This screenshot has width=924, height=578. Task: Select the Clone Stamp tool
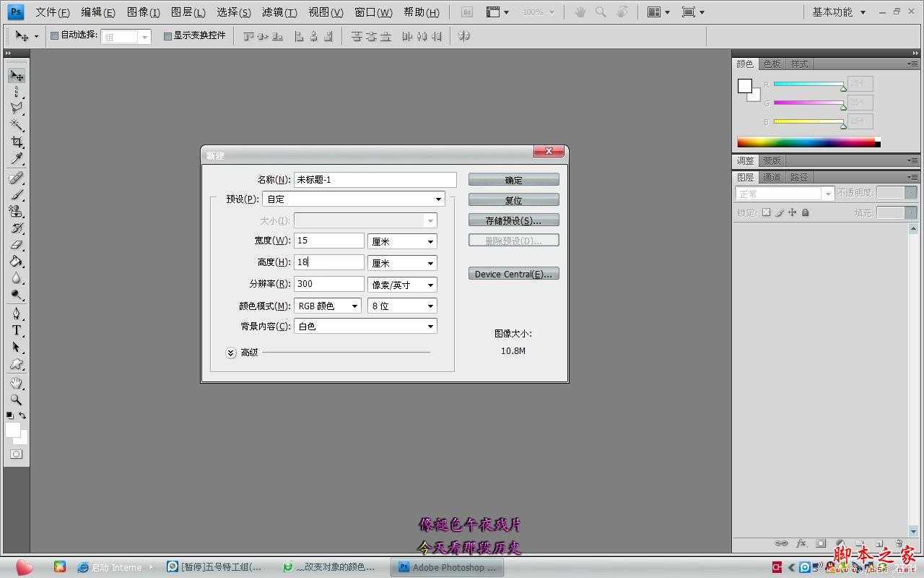tap(16, 211)
